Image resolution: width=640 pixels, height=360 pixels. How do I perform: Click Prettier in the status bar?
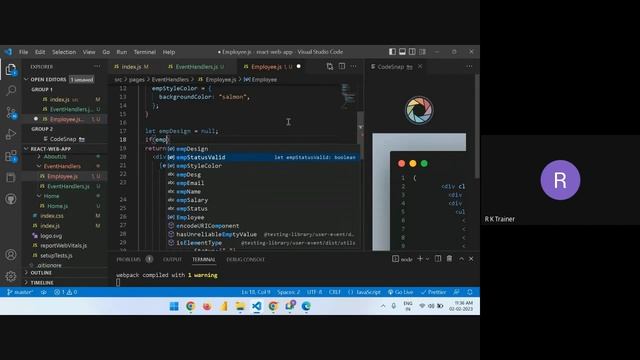(x=433, y=292)
